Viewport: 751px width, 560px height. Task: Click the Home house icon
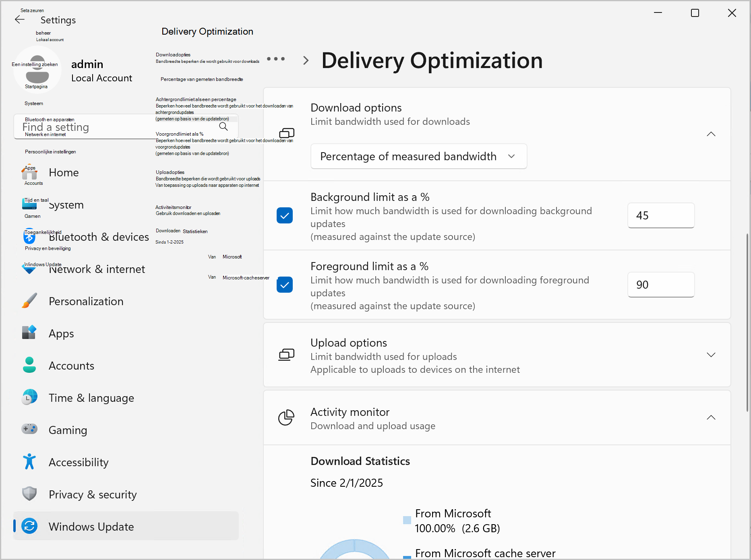(29, 172)
